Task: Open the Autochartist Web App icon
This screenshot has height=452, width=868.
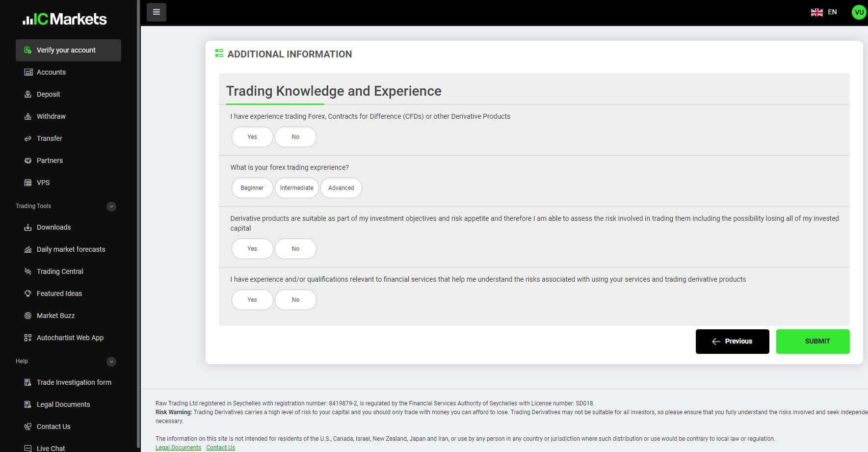Action: pyautogui.click(x=28, y=338)
